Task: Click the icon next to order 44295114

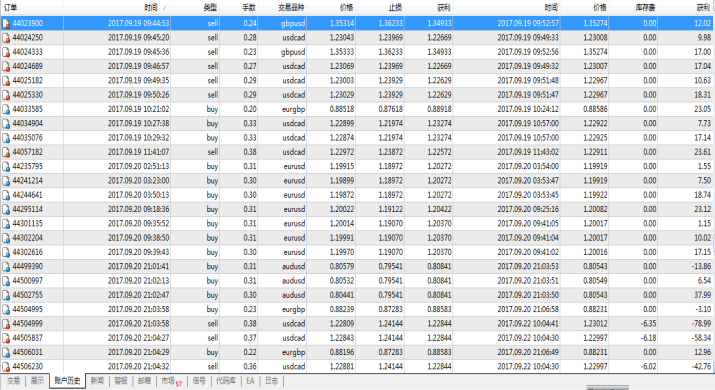Action: [6, 209]
